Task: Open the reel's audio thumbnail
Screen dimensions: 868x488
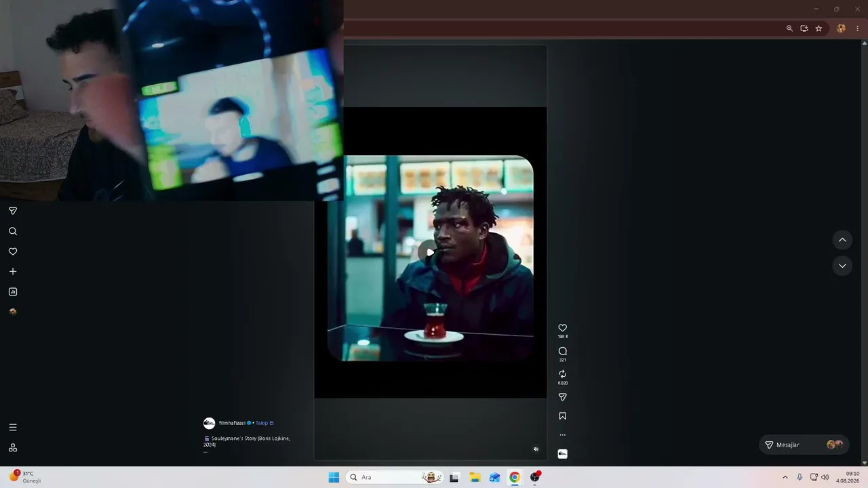Action: (562, 454)
